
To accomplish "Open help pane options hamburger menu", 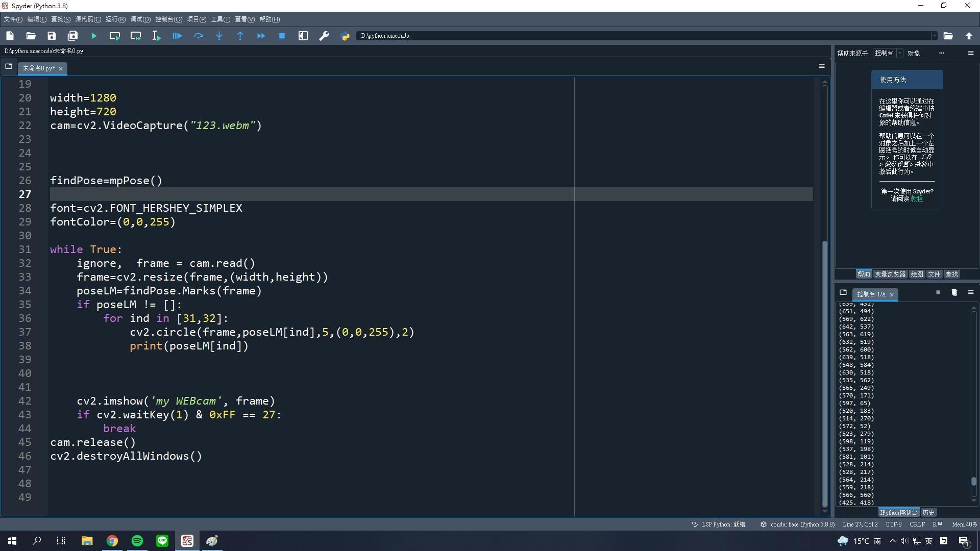I will click(x=971, y=53).
